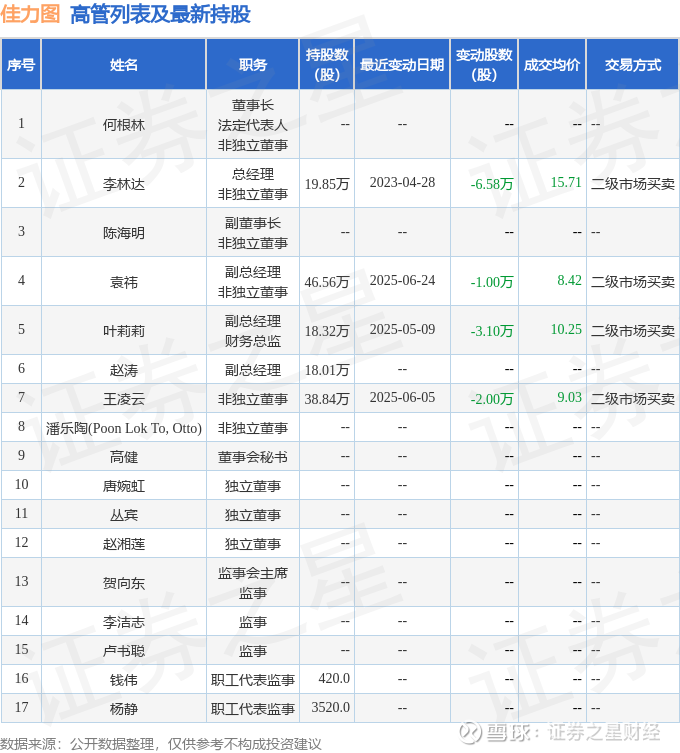
Task: Click the 交易方式 column header
Action: (632, 64)
